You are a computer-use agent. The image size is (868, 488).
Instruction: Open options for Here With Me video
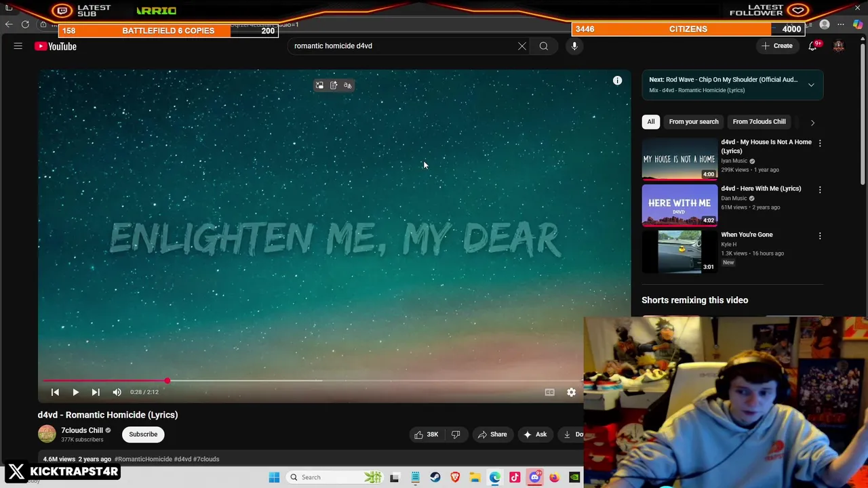click(x=820, y=190)
